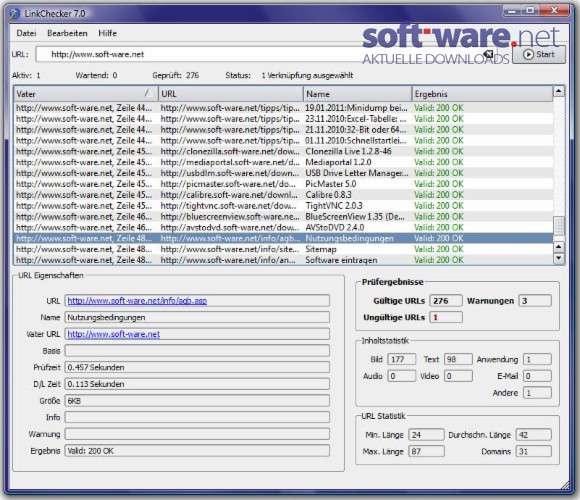Click the Anwendung count field
Image resolution: width=580 pixels, height=500 pixels.
[537, 359]
